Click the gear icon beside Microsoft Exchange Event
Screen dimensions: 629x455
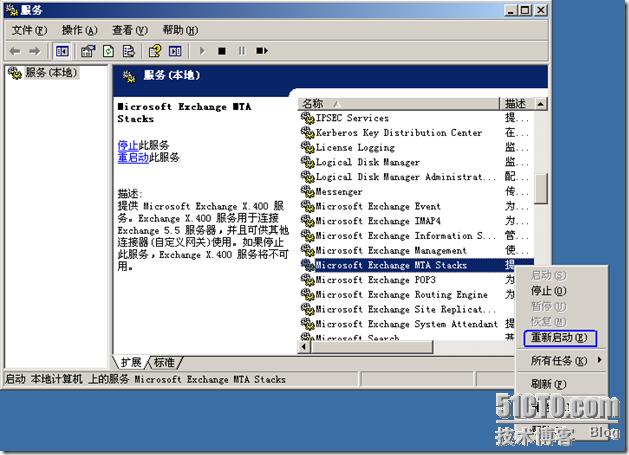[x=307, y=206]
